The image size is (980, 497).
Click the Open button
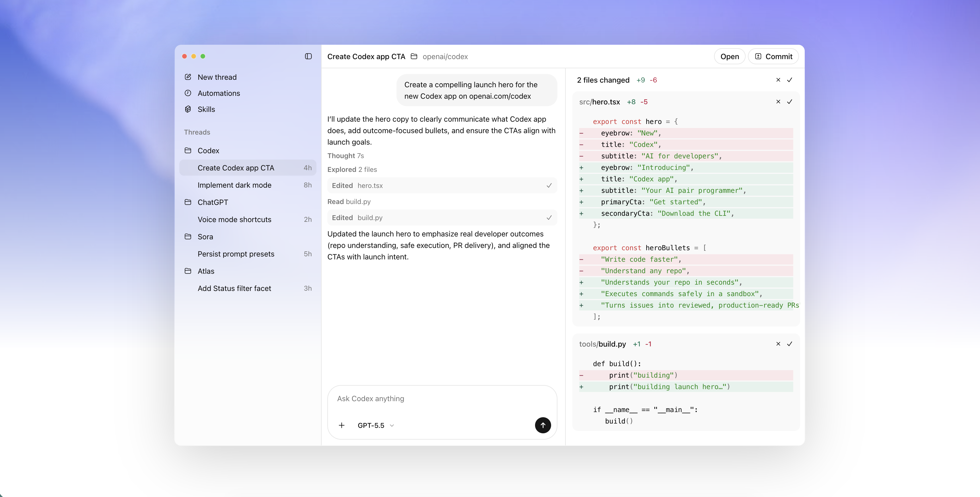click(729, 57)
